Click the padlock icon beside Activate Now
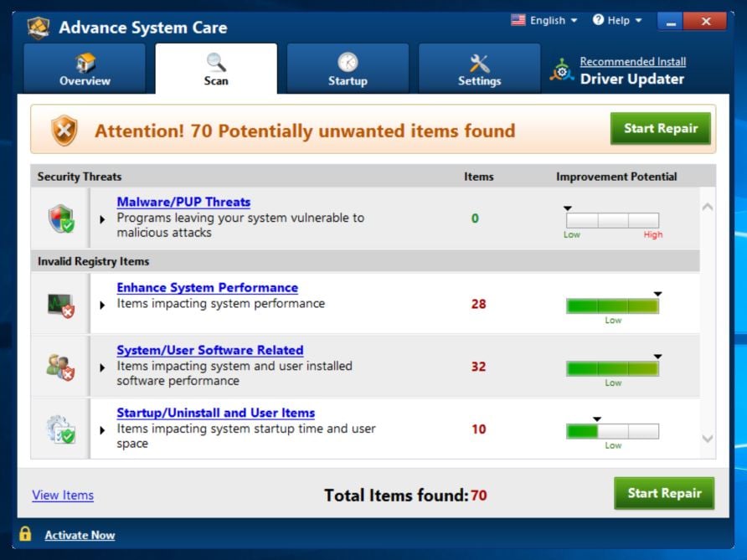Viewport: 747px width, 560px height. click(x=25, y=534)
